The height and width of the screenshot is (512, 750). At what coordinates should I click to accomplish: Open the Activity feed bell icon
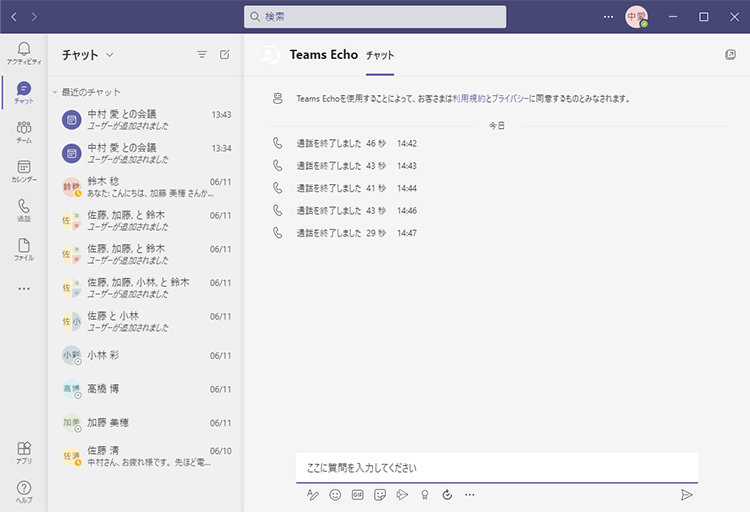[x=24, y=49]
